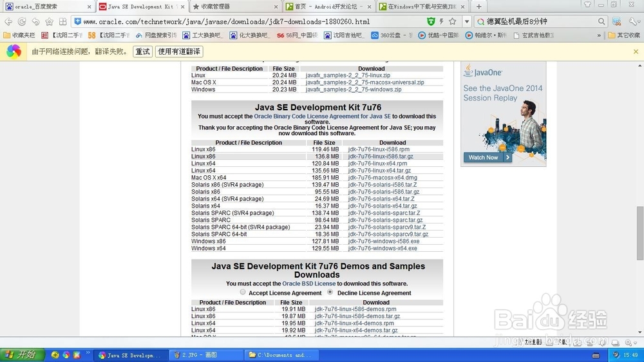Click the page vertical scrollbar thumb
This screenshot has width=644, height=362.
640,233
